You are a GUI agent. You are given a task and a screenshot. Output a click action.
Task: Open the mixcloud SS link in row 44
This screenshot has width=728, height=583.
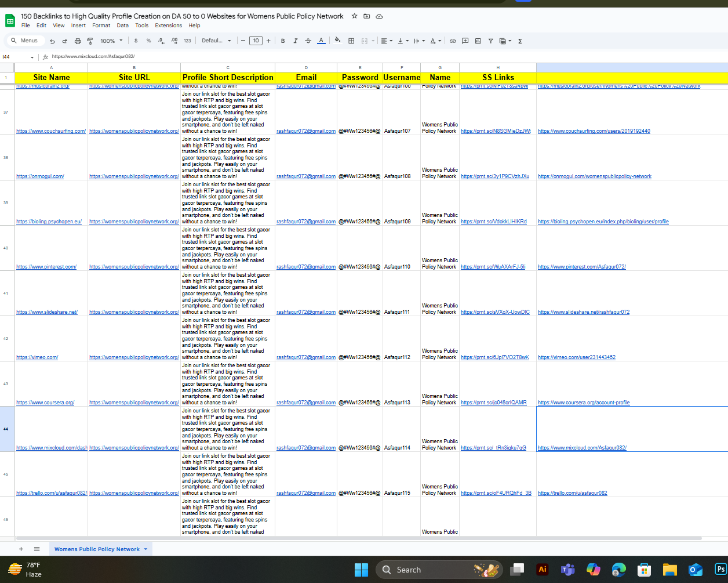coord(582,447)
